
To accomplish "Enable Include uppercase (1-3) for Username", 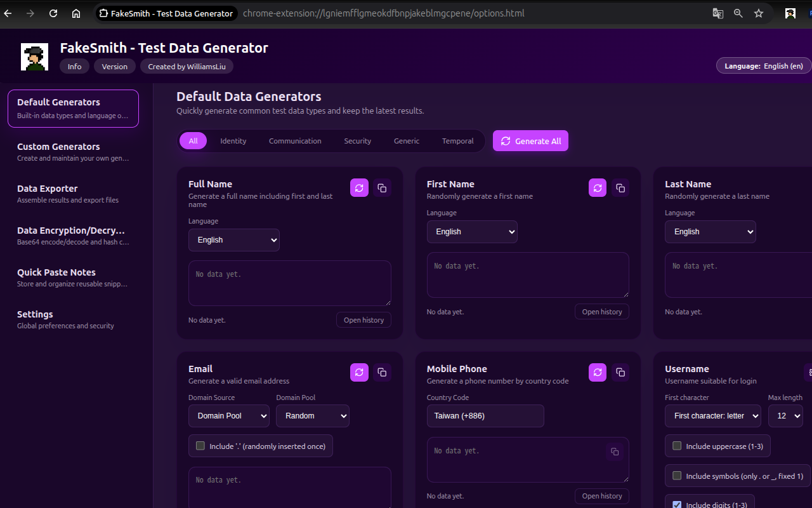I will (x=677, y=446).
